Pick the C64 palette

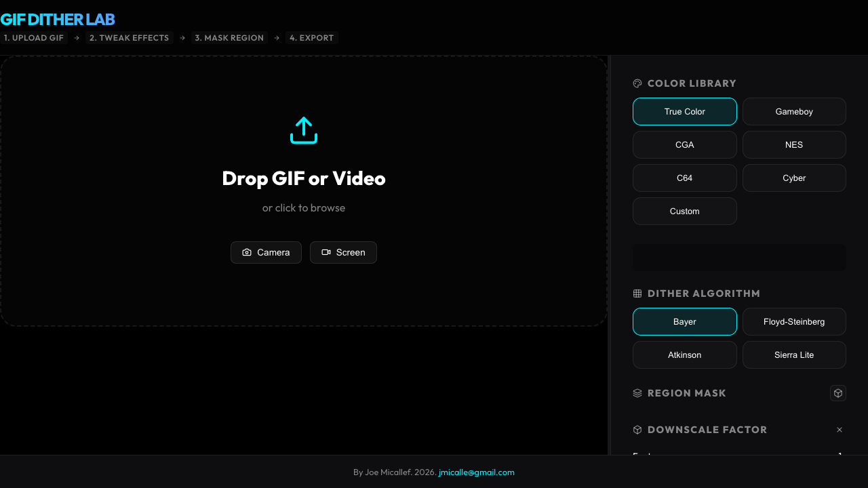[685, 178]
